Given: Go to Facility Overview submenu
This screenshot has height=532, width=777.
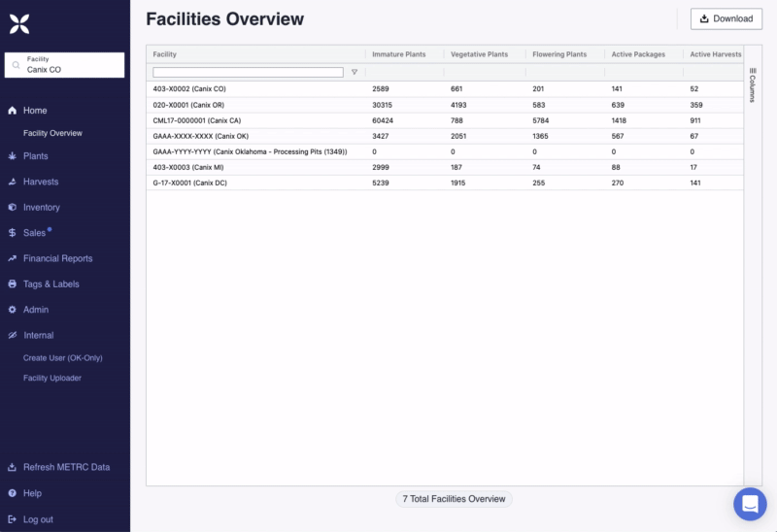Looking at the screenshot, I should coord(52,133).
